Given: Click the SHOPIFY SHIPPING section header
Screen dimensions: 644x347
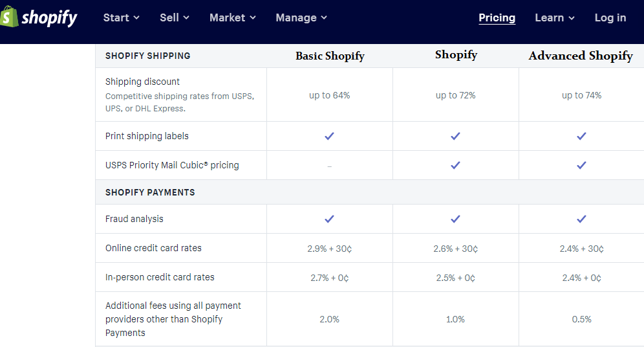Looking at the screenshot, I should 148,56.
